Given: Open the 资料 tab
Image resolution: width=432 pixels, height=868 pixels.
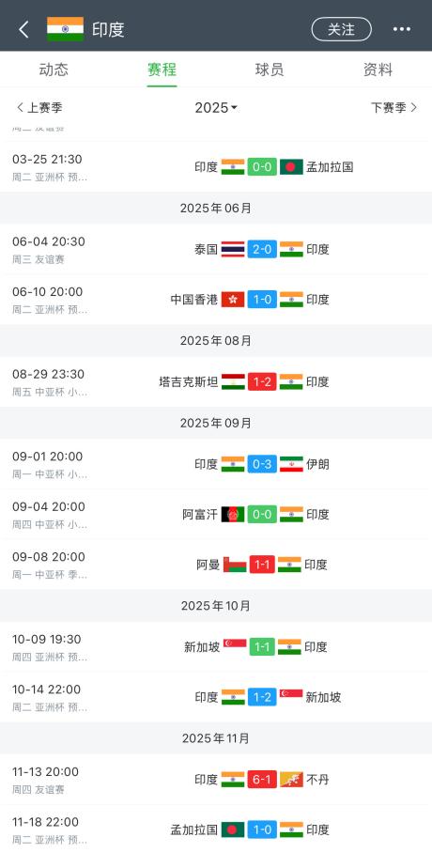Looking at the screenshot, I should 378,70.
